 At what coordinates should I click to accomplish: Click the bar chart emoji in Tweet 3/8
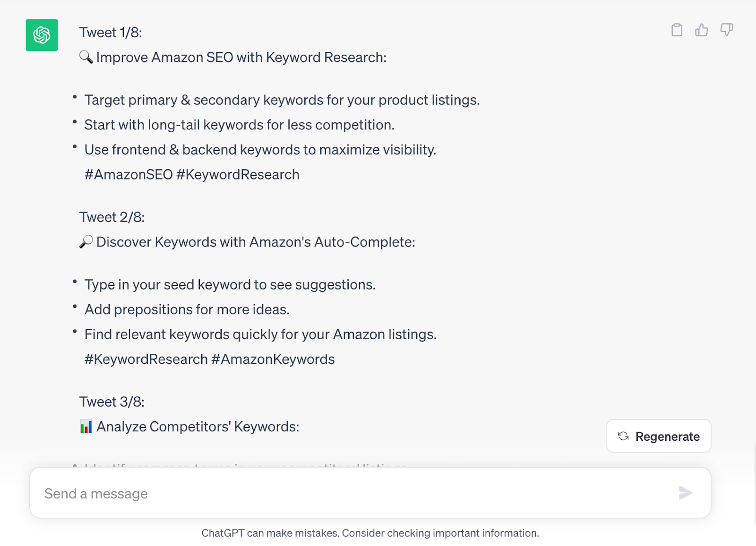tap(86, 427)
